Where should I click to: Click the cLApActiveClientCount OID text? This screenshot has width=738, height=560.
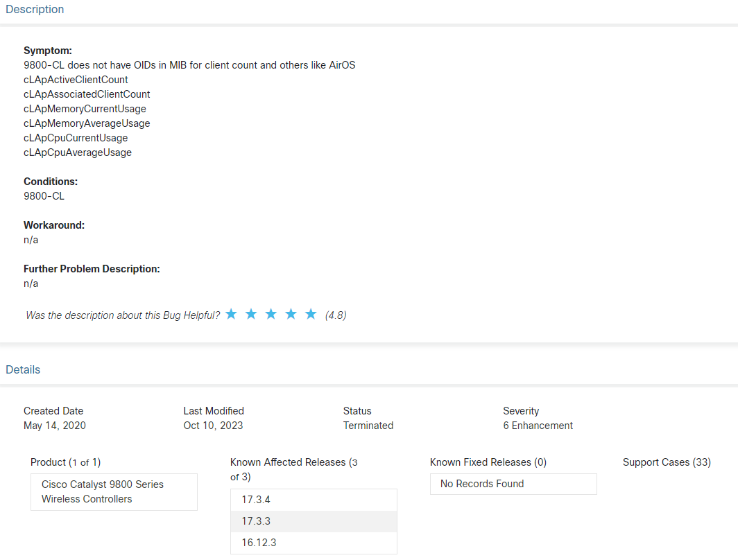(x=76, y=80)
